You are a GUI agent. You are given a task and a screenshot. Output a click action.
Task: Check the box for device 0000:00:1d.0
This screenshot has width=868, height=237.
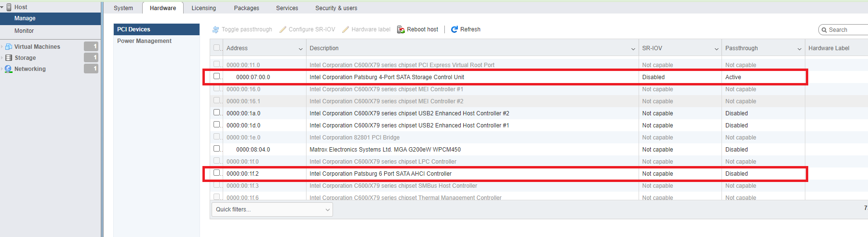pyautogui.click(x=217, y=125)
